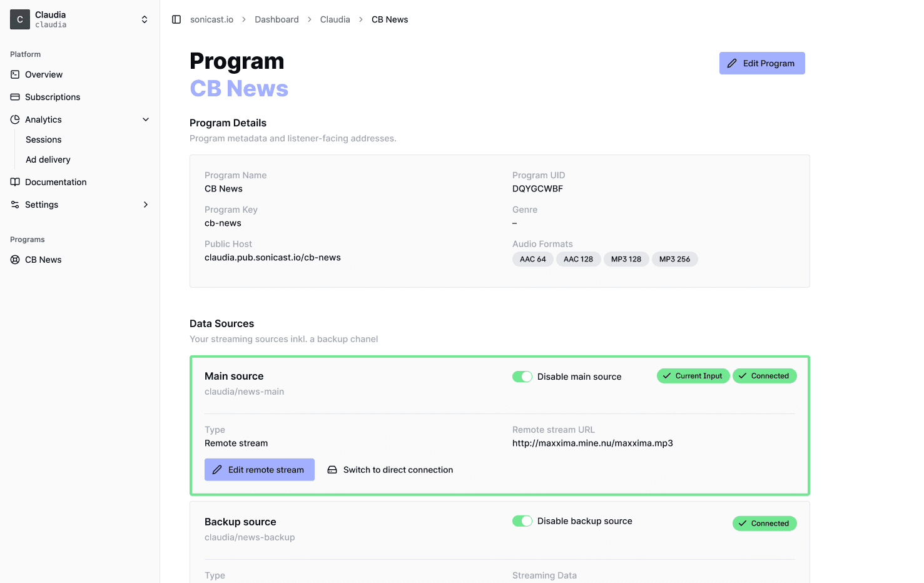Click the Data Sources heading
Viewport: 924px width, 583px height.
[222, 323]
